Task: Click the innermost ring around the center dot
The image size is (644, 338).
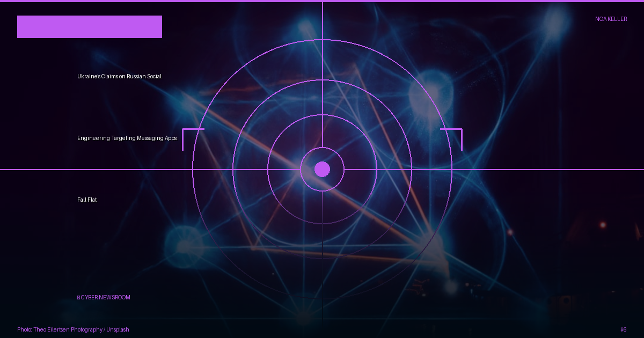Action: click(322, 148)
